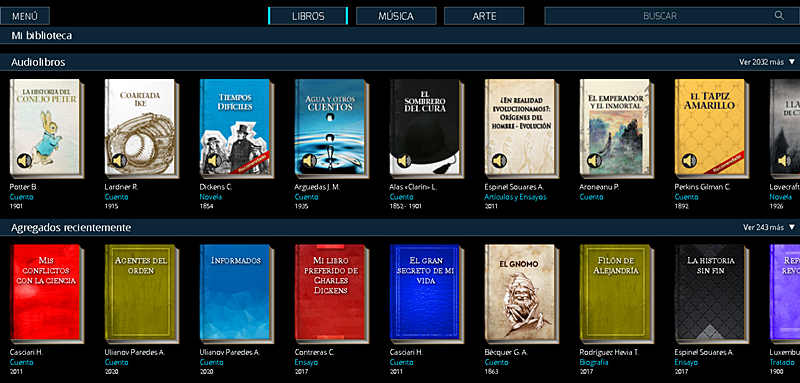
Task: Click author Espinel Souares A. under ¿En realidad evolucionamos?
Action: point(514,187)
